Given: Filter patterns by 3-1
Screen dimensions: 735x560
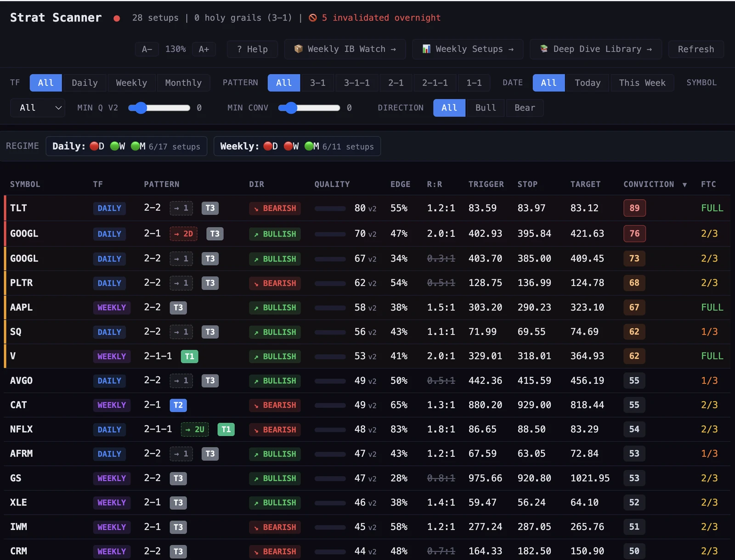Looking at the screenshot, I should click(x=317, y=83).
